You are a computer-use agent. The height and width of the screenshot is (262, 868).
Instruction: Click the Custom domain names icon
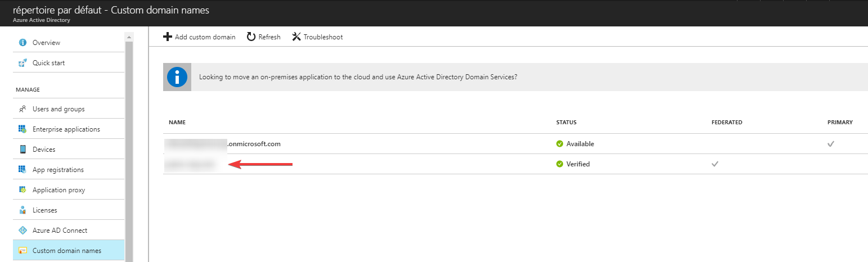tap(23, 251)
